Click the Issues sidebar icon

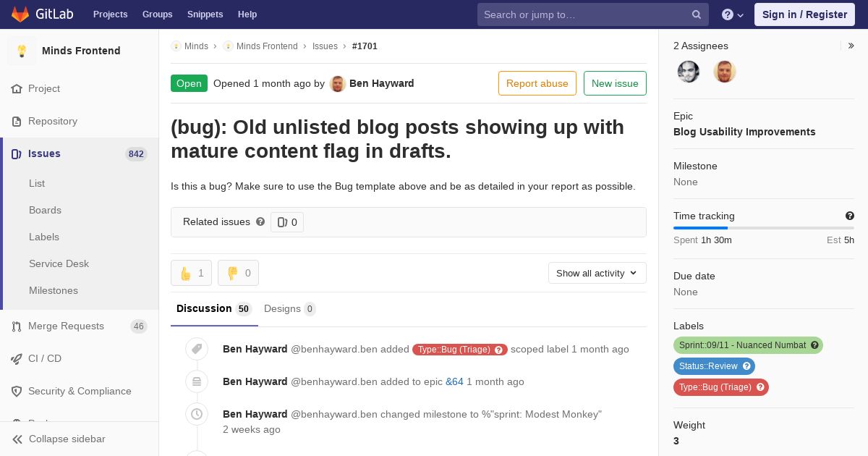(17, 153)
